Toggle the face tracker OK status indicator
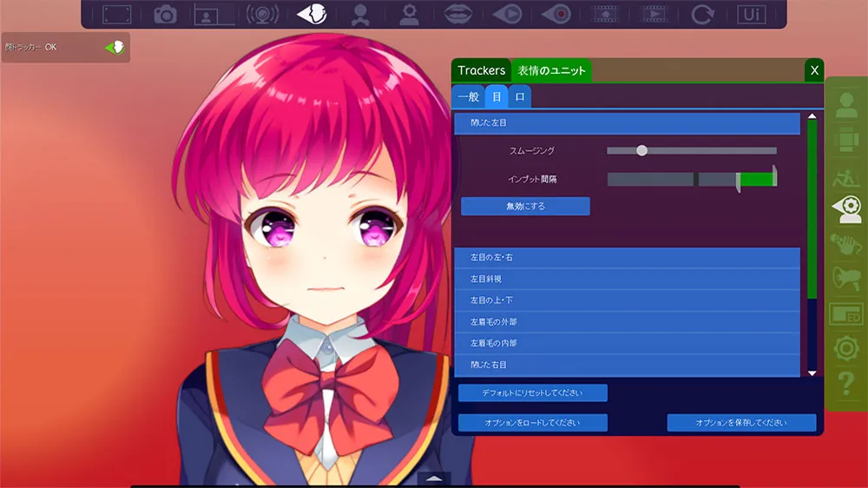Screen dimensions: 868x488 (115, 47)
